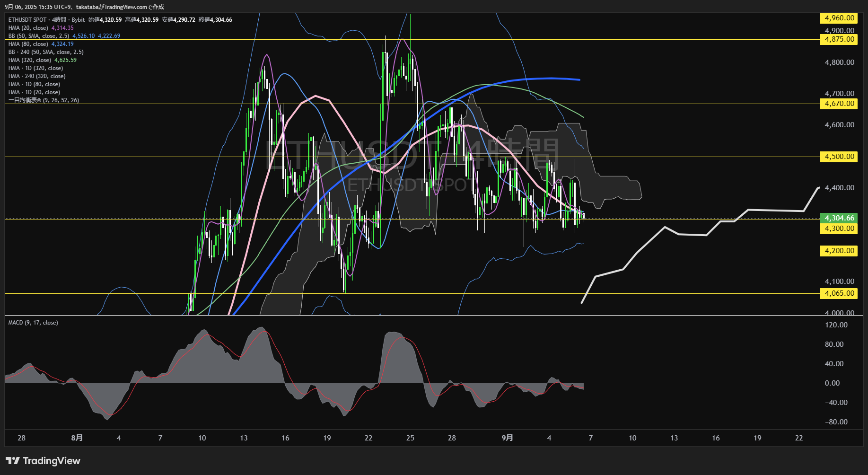Click the date 13 left of 16 before 9月
This screenshot has width=868, height=475.
coord(244,438)
